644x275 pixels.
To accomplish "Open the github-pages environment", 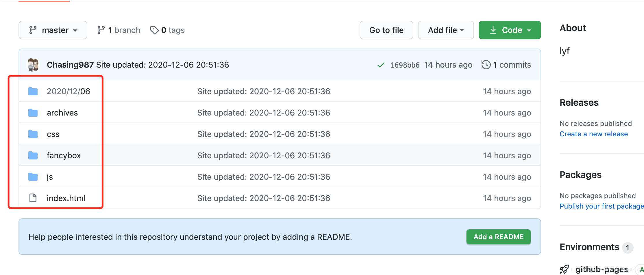I will pyautogui.click(x=602, y=269).
